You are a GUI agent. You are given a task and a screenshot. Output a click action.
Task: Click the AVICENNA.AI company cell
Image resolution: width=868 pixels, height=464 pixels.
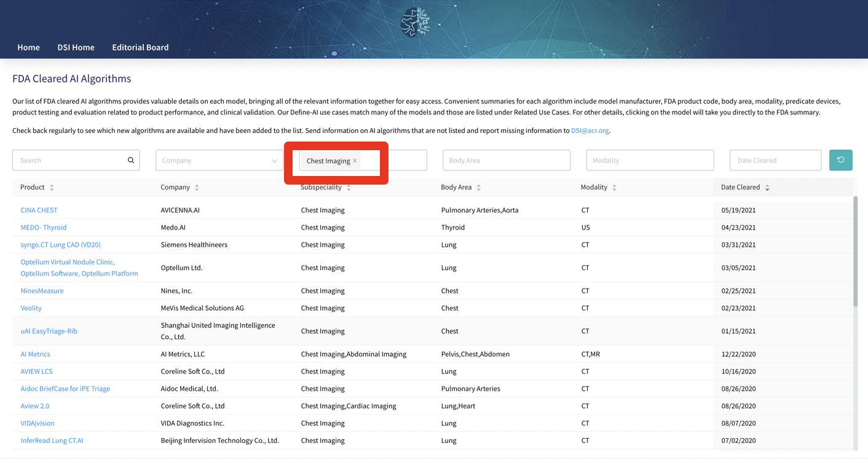(x=180, y=210)
